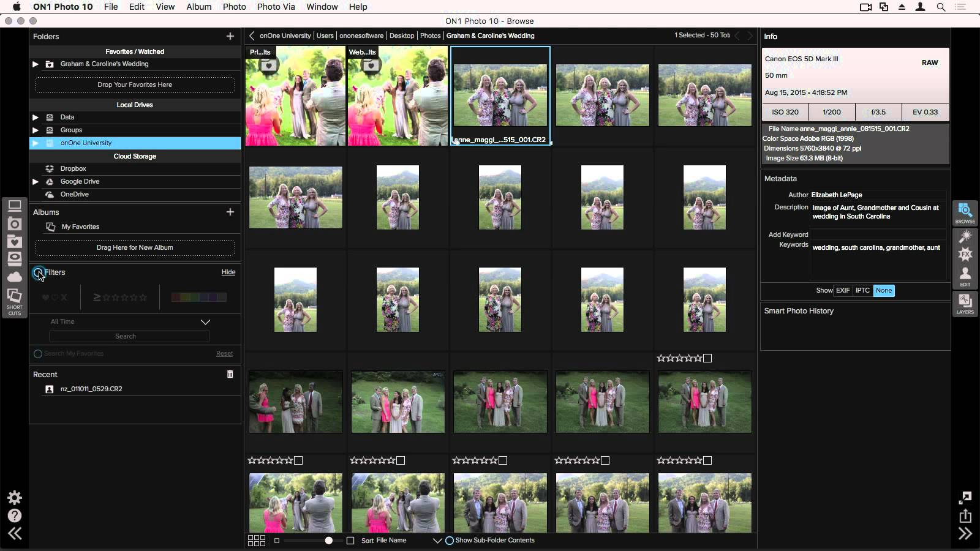This screenshot has height=551, width=980.
Task: Go back with the left arrow in path bar
Action: (x=252, y=36)
